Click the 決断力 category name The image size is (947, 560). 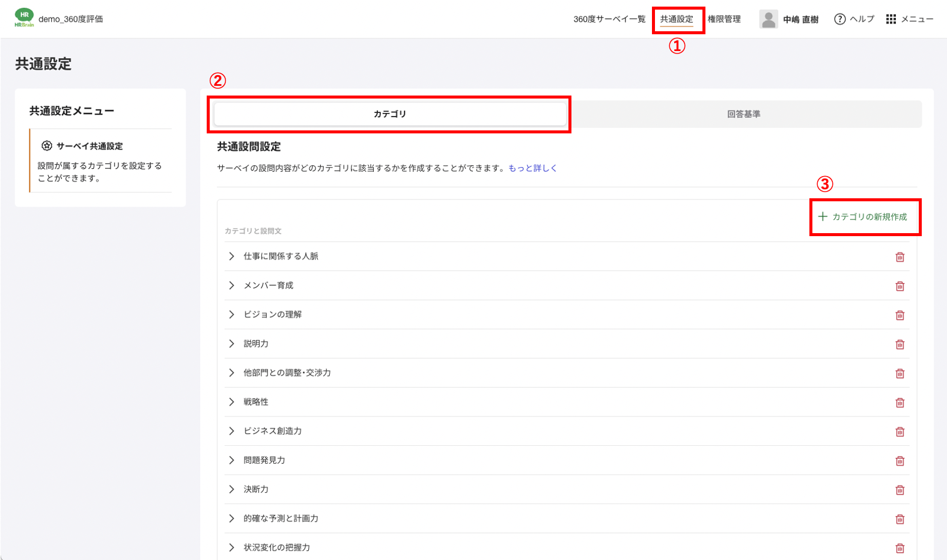click(256, 489)
